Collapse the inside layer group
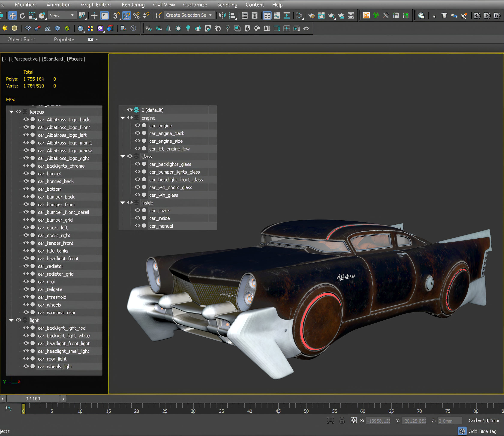 point(123,203)
